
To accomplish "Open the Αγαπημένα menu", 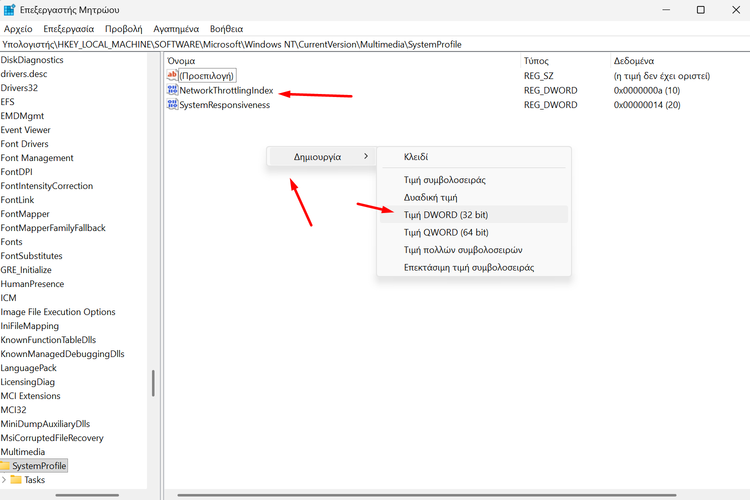I will tap(177, 30).
